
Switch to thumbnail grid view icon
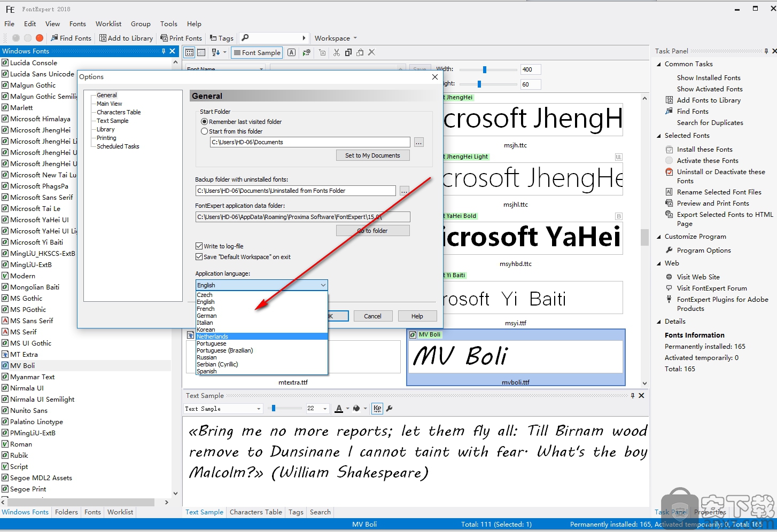(x=189, y=52)
